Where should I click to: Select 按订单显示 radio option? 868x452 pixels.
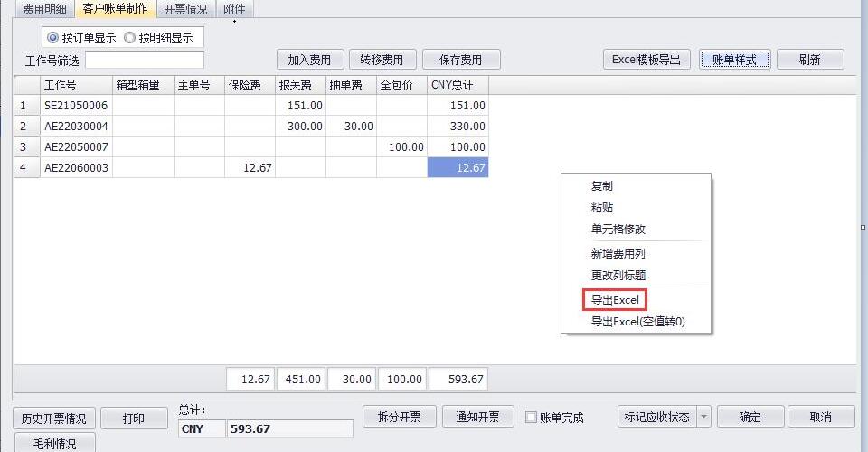click(x=53, y=38)
